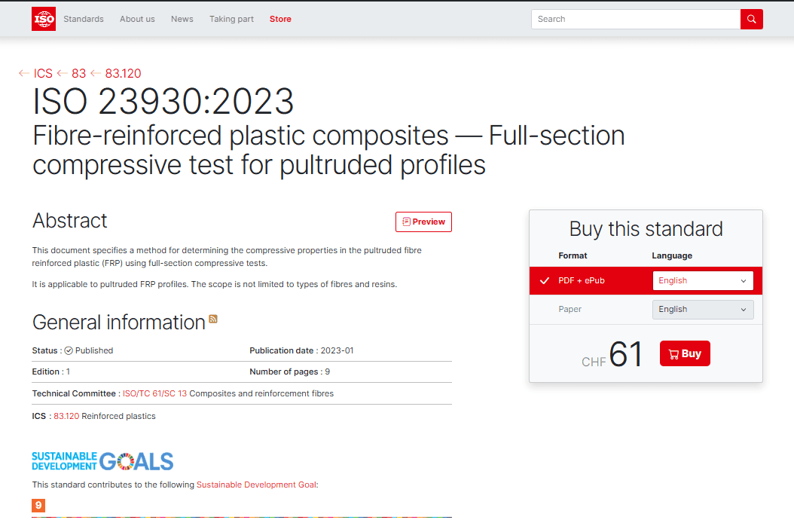
Task: Select the Paper format option
Action: (570, 309)
